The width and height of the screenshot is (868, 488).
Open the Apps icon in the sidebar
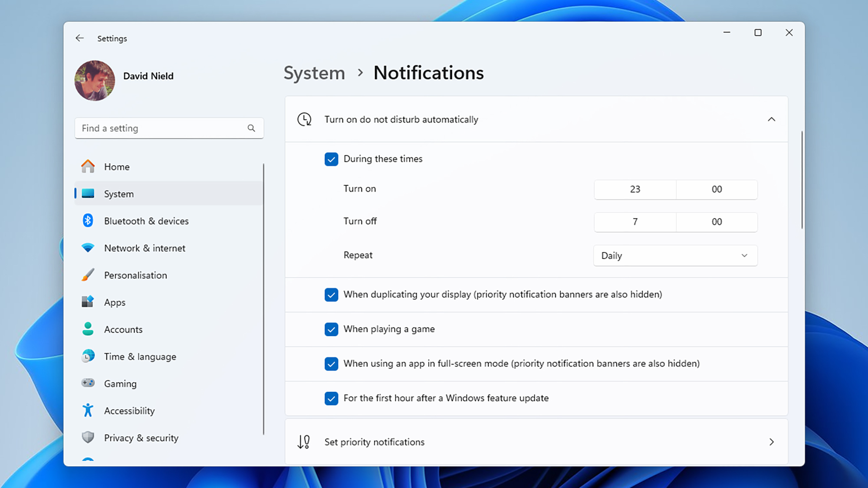click(x=88, y=302)
